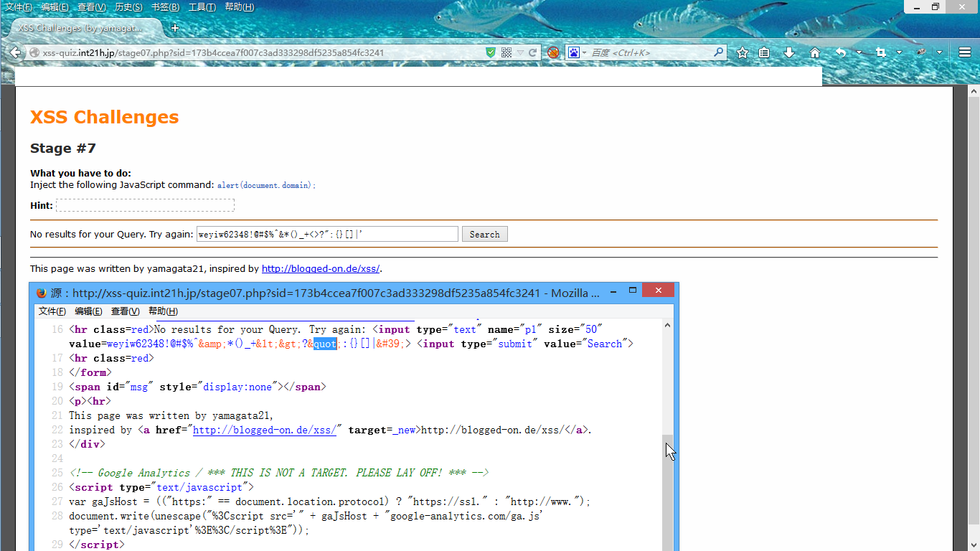Expand search engine selector dropdown
Image resolution: width=980 pixels, height=551 pixels.
[584, 52]
